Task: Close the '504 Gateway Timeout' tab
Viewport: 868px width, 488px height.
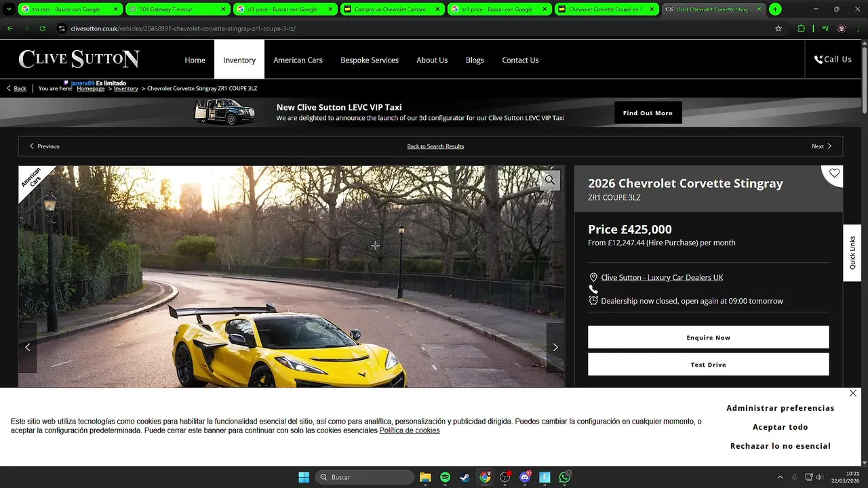Action: (x=222, y=9)
